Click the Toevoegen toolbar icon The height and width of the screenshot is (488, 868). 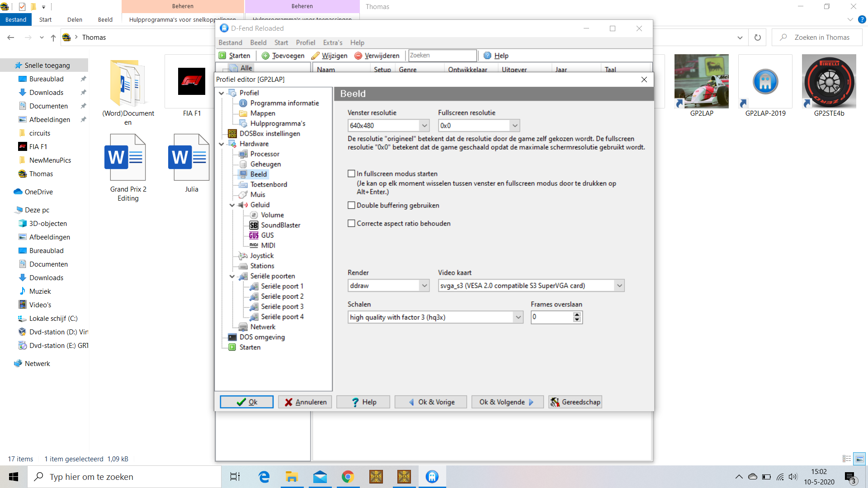265,56
